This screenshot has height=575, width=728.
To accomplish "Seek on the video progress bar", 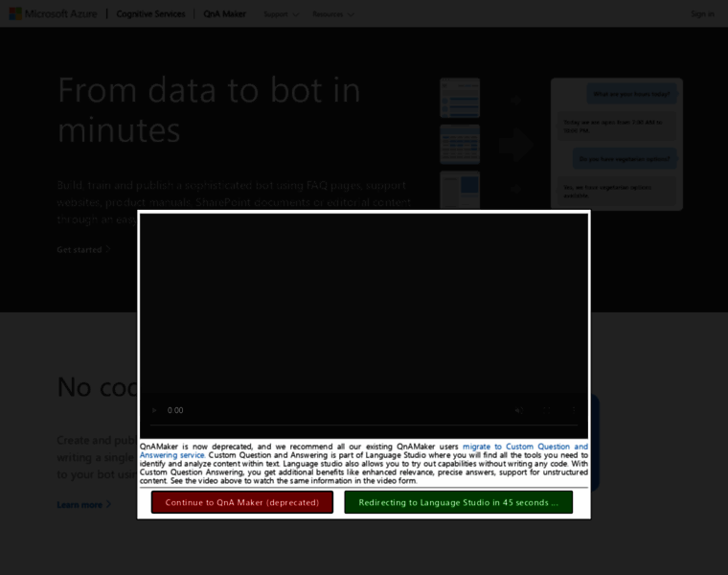I will [x=364, y=425].
